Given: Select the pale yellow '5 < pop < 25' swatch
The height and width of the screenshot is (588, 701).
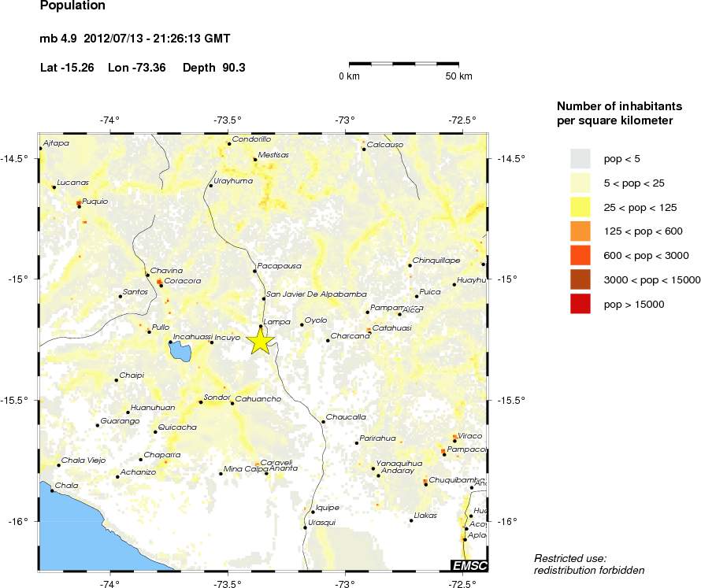Looking at the screenshot, I should [x=580, y=183].
